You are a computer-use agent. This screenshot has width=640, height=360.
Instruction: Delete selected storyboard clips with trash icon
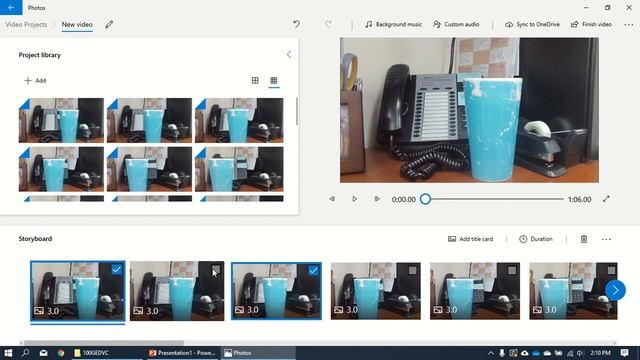click(584, 239)
